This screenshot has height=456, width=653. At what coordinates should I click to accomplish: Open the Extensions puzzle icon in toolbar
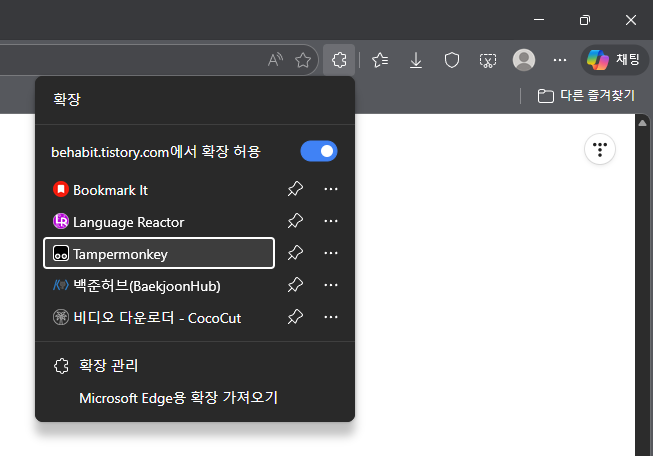(339, 60)
